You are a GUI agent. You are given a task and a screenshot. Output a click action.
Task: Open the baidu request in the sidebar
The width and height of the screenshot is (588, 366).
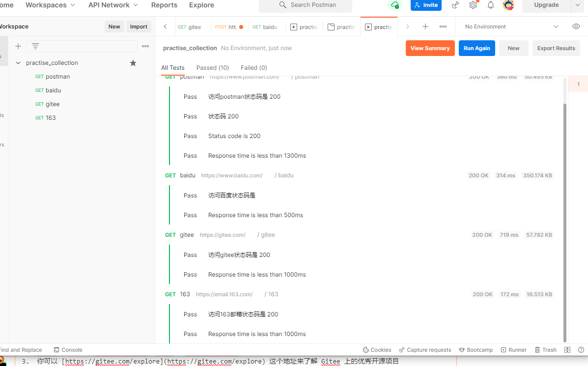coord(48,90)
